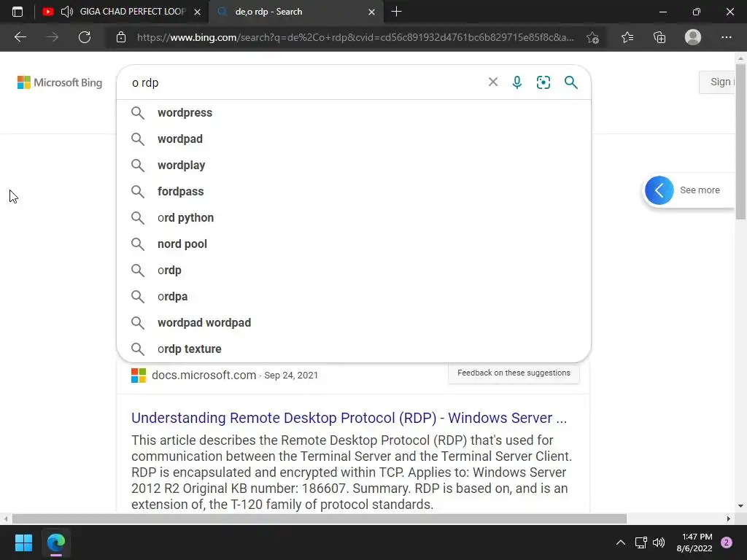Viewport: 747px width, 560px height.
Task: Start voice search with microphone
Action: coord(517,82)
